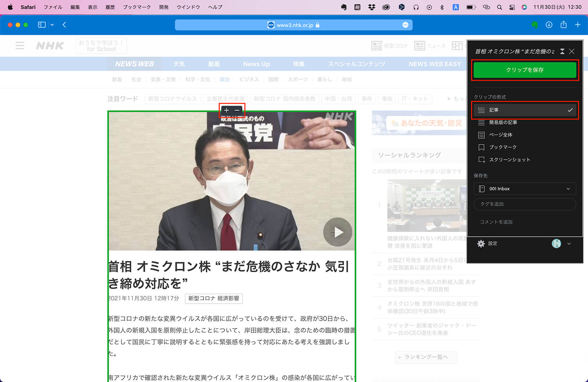Viewport: 588px width, 382px height.
Task: Open the NEWS WEB EASY tab
Action: click(x=435, y=64)
